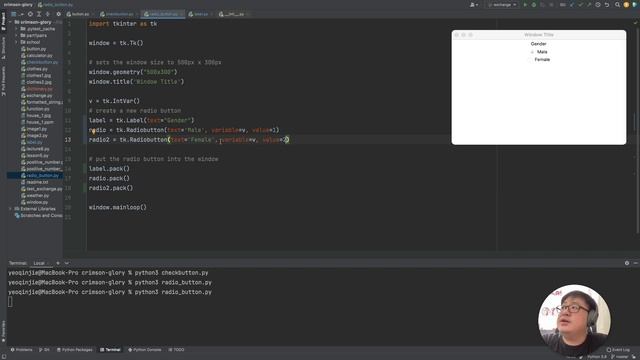640x360 pixels.
Task: Expand the school folder in project tree
Action: tap(17, 42)
